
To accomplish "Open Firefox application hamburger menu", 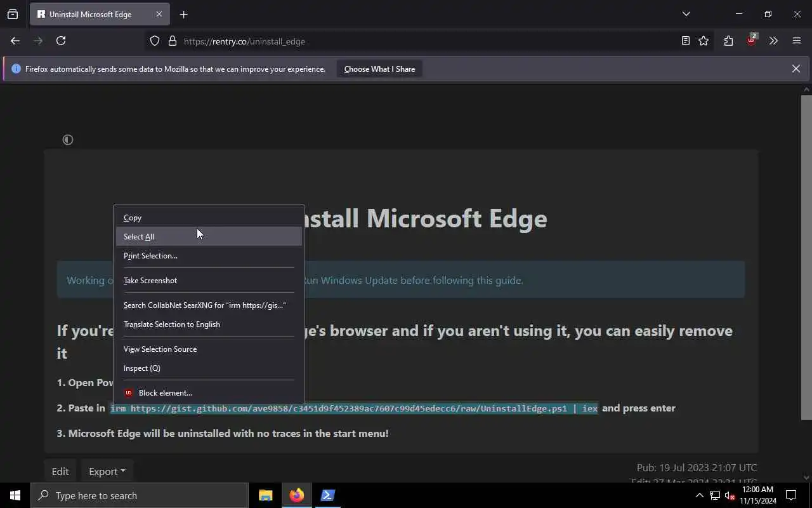I will [x=797, y=41].
